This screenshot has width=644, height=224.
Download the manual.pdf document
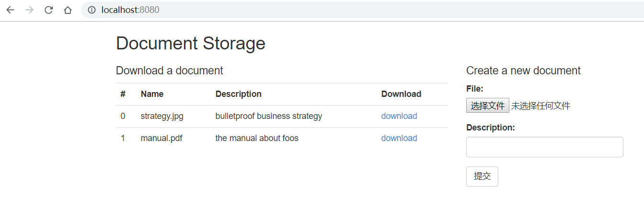pyautogui.click(x=399, y=138)
